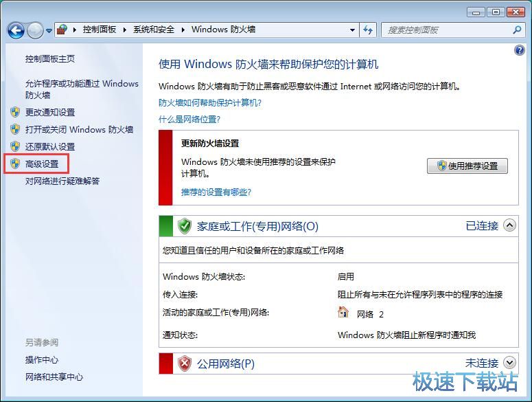Image resolution: width=532 pixels, height=402 pixels.
Task: Click shield icon beside 打开或关闭 Windows 防火墙
Action: pos(15,129)
